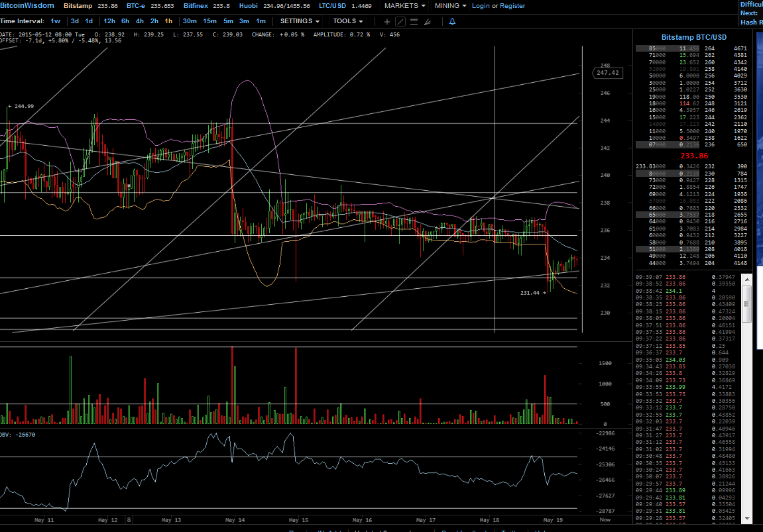
Task: Select the crosshair cursor tool
Action: tap(387, 21)
